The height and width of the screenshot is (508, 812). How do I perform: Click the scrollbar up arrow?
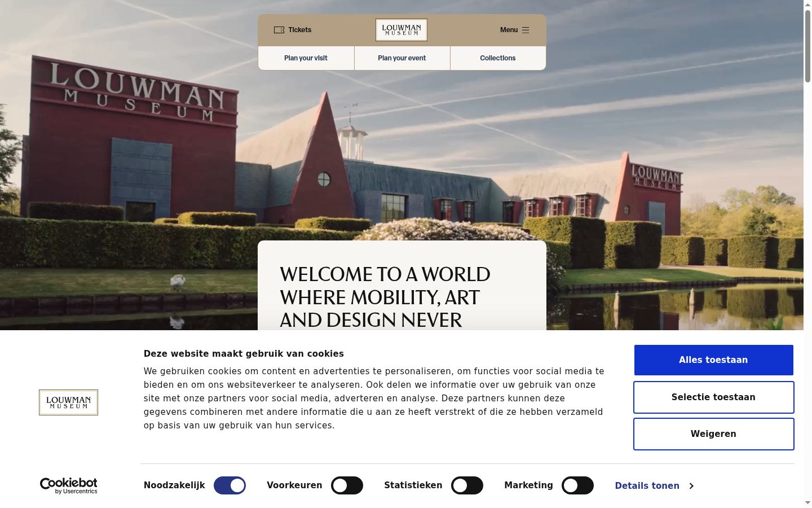pos(807,5)
